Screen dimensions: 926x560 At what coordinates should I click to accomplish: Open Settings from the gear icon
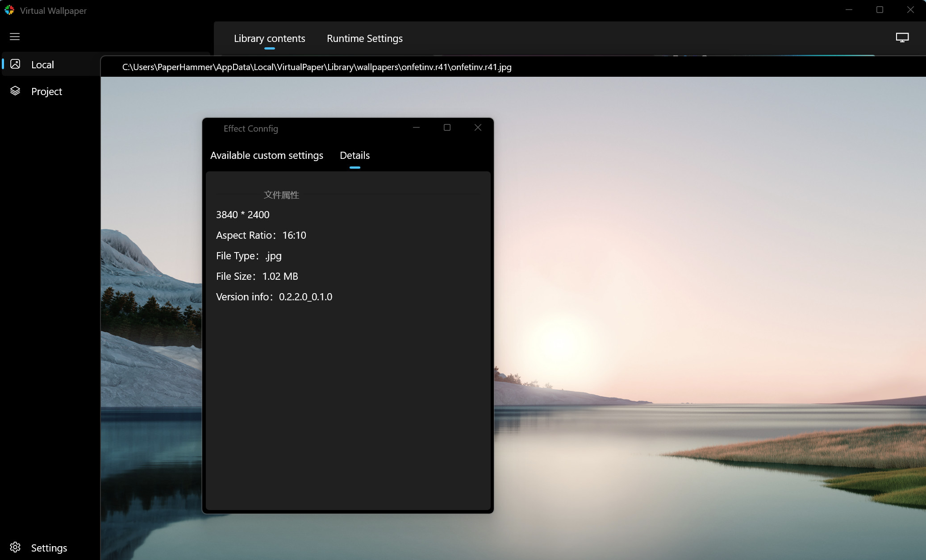pos(15,548)
